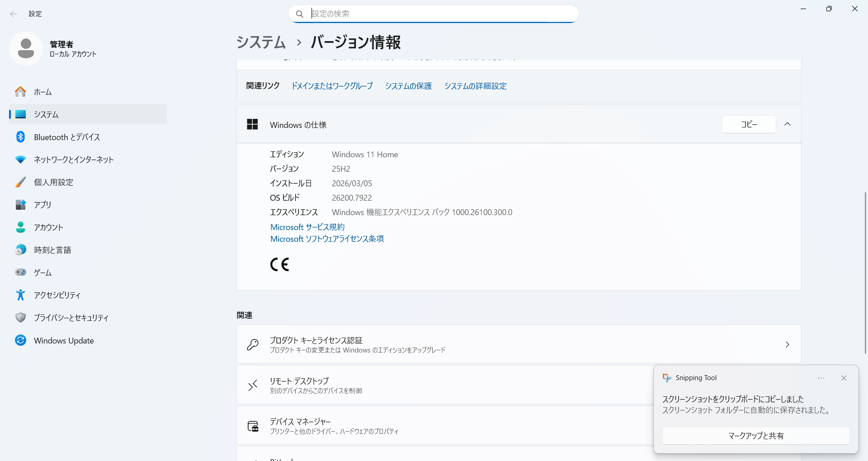Open 個人用設定 paintbrush icon
Viewport: 868px width, 461px height.
[20, 182]
